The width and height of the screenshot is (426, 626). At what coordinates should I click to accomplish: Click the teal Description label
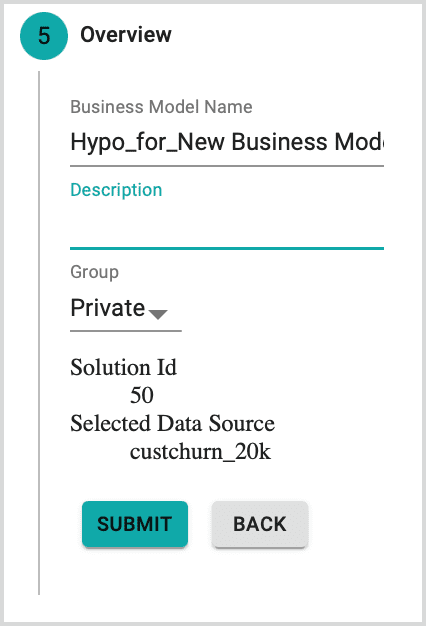116,190
